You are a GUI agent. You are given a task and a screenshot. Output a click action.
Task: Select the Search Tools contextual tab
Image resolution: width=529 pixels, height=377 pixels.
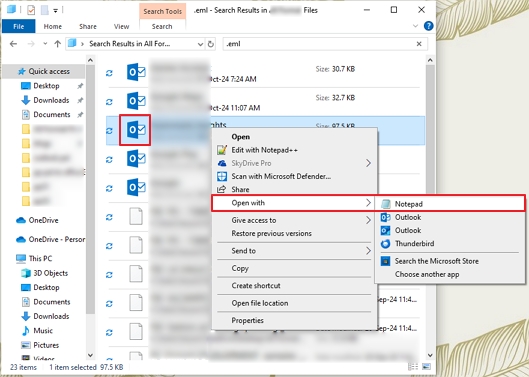point(163,11)
